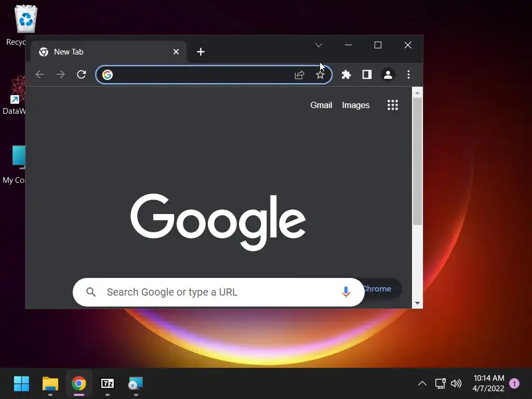Open 7-Zip from the taskbar
The image size is (532, 399).
108,384
